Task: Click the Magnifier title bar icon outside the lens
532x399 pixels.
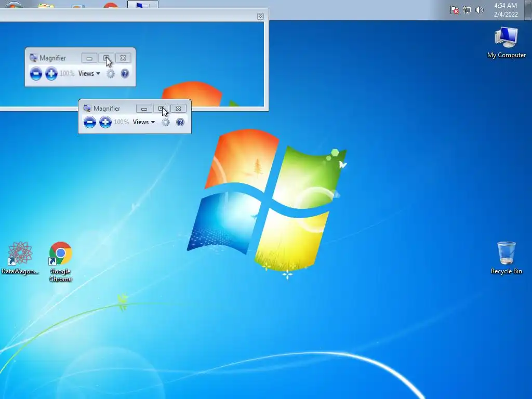Action: click(x=87, y=108)
